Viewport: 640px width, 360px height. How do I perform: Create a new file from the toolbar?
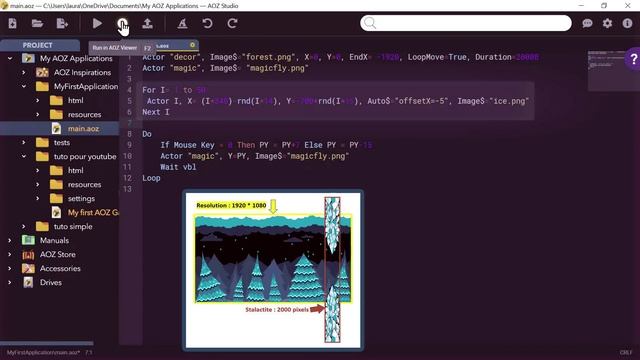(x=12, y=23)
